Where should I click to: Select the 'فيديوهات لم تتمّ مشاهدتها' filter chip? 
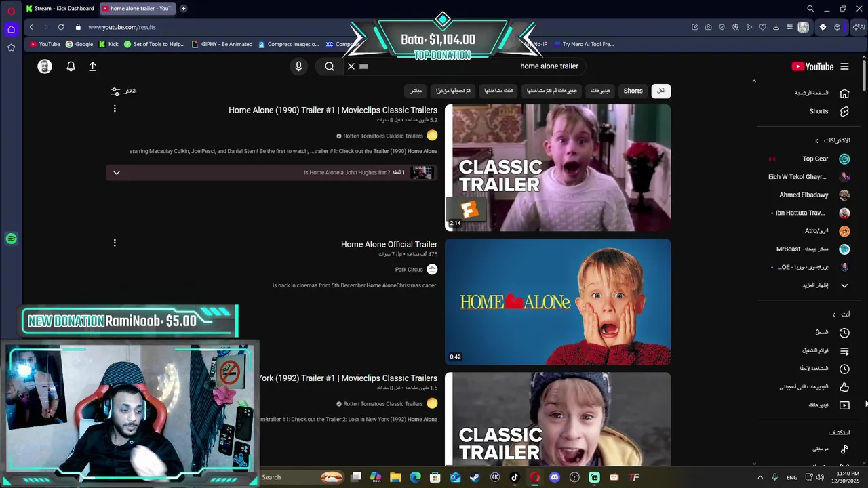552,91
